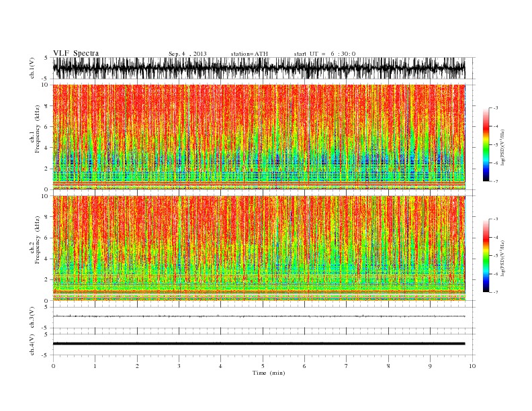Click the "VLF Spectra" plot title
The width and height of the screenshot is (532, 411).
(76, 53)
